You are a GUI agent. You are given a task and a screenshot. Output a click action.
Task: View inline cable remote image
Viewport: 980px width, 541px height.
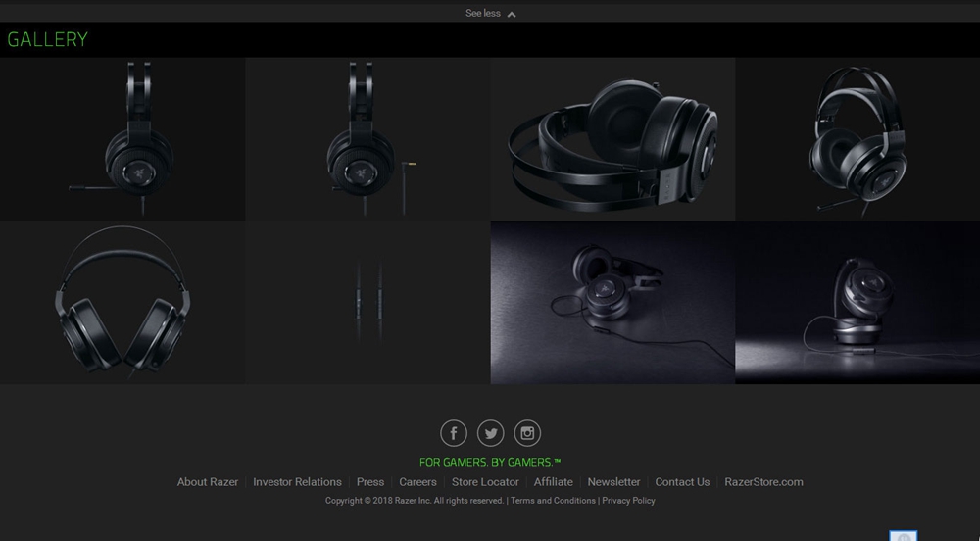(367, 303)
